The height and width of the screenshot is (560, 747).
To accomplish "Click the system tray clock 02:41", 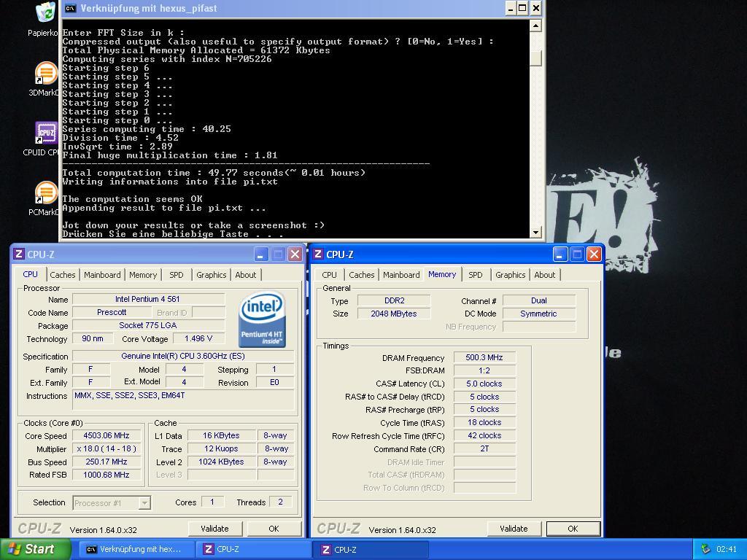I will coord(726,549).
